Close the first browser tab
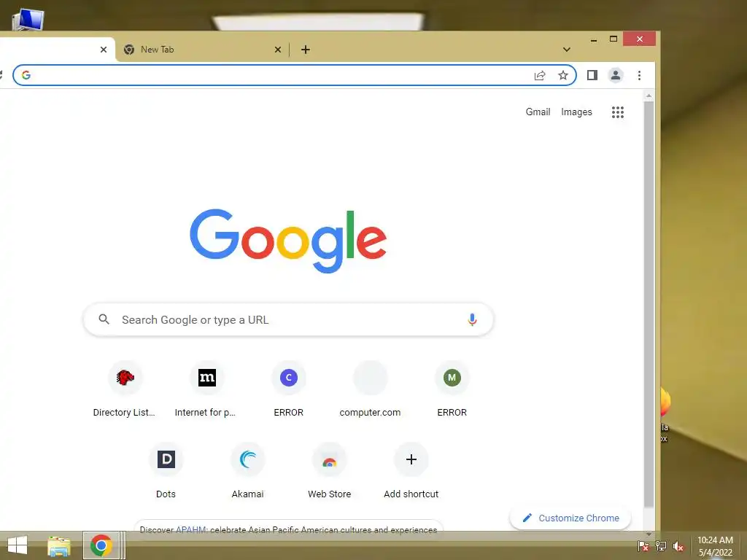747x560 pixels. click(x=104, y=50)
